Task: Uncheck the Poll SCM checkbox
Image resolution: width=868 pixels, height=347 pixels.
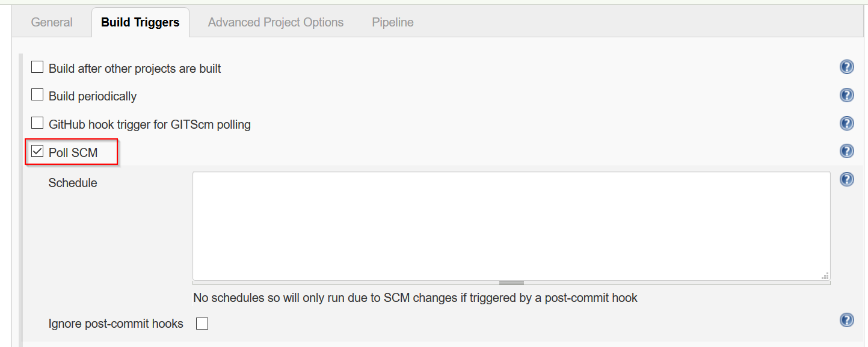Action: (37, 150)
